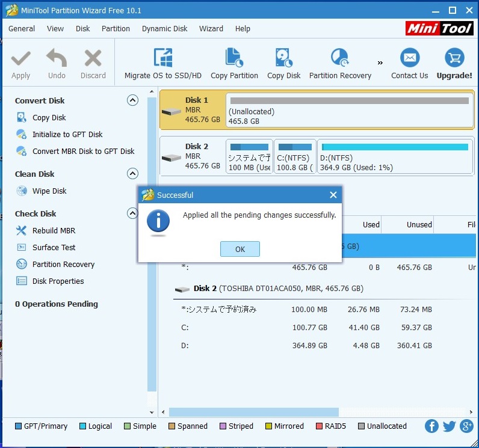
Task: Open the Partition menu
Action: [x=116, y=28]
